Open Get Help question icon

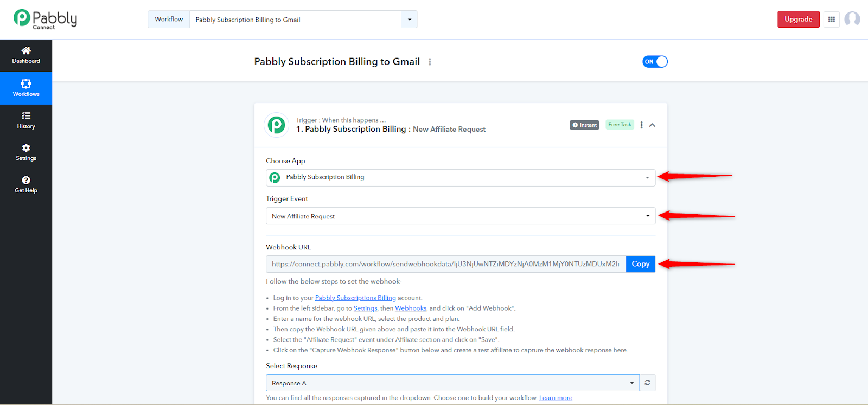pos(26,184)
